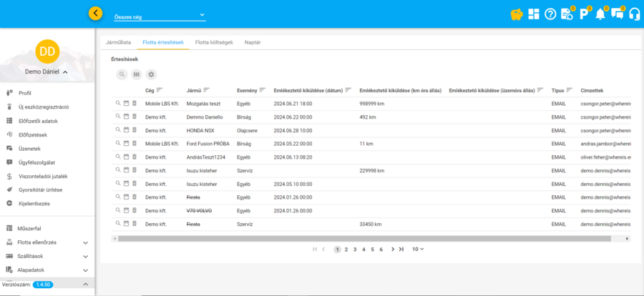Open the rows-per-page dropdown showing 10
Image resolution: width=644 pixels, height=296 pixels.
pyautogui.click(x=418, y=249)
